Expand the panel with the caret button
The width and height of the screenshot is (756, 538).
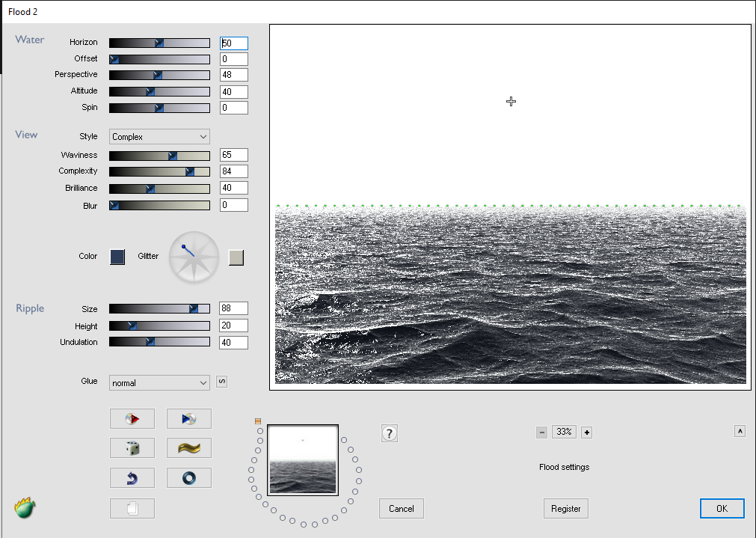coord(740,431)
